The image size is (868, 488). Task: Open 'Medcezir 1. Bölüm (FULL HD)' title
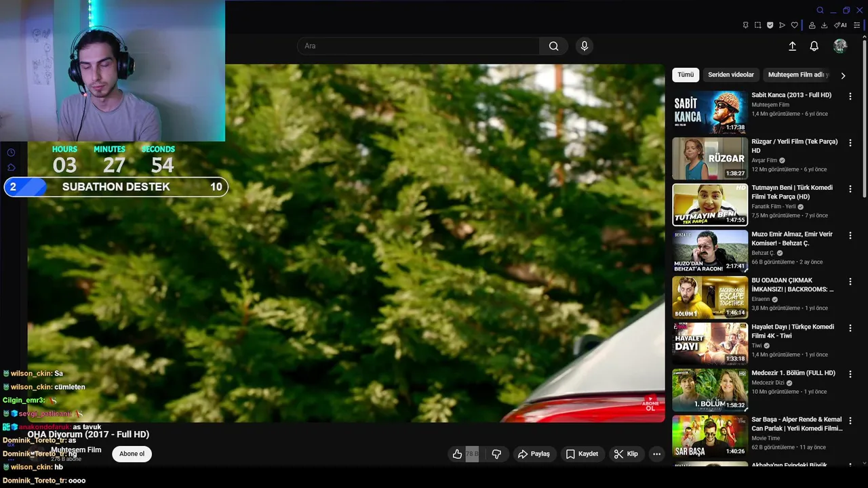tap(793, 373)
